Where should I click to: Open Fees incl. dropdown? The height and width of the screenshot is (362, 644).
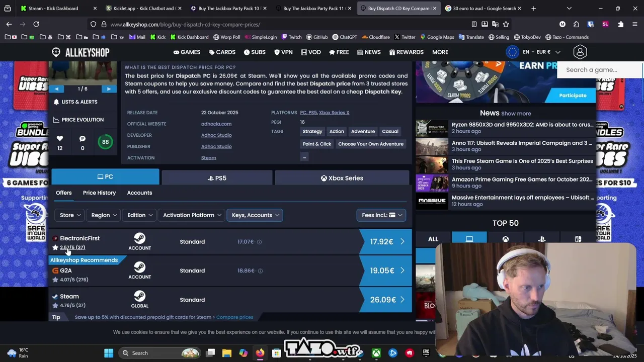click(381, 215)
